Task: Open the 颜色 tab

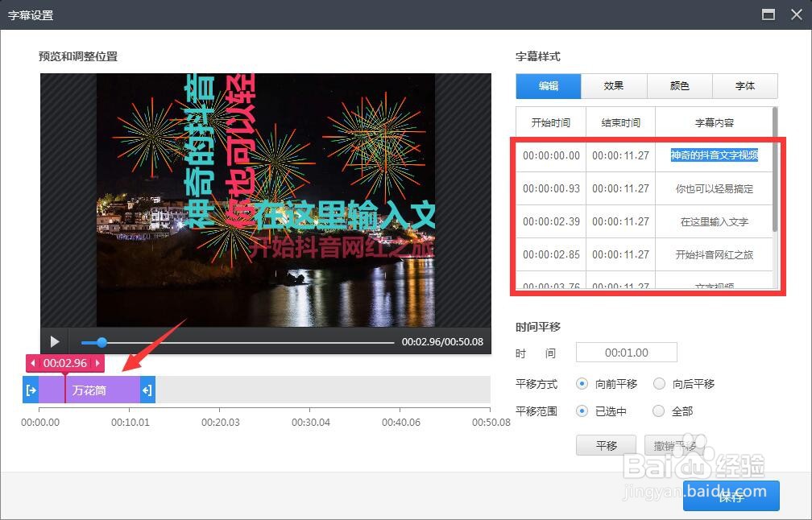Action: (679, 86)
